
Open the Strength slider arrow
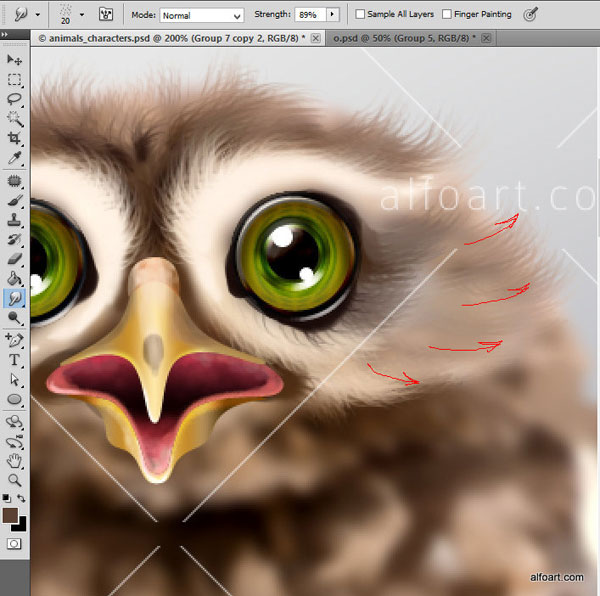[x=332, y=15]
